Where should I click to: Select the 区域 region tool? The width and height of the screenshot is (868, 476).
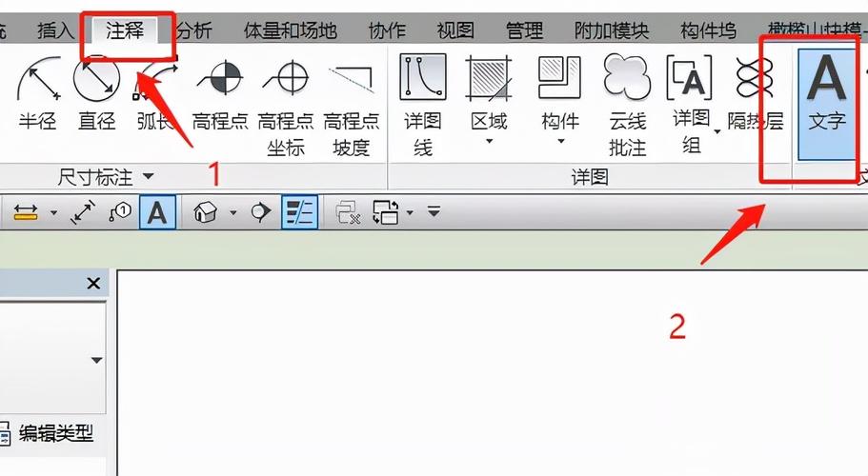pyautogui.click(x=489, y=94)
